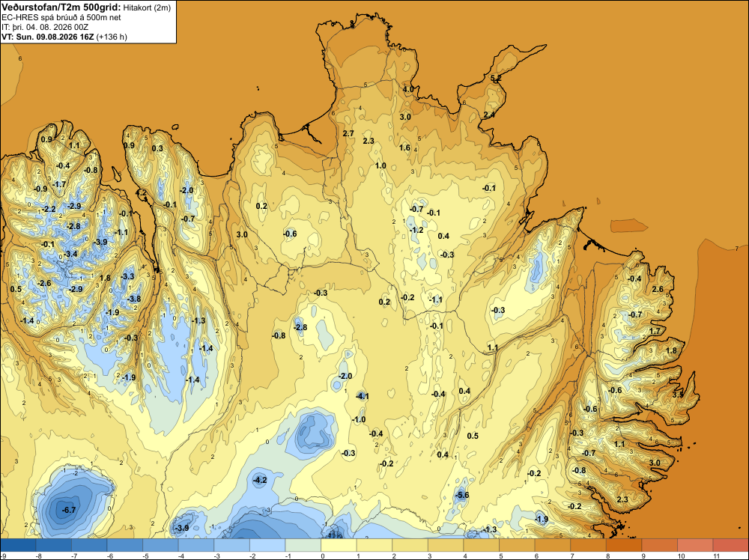
Task: Click the legend scale label 11
Action: [x=716, y=556]
